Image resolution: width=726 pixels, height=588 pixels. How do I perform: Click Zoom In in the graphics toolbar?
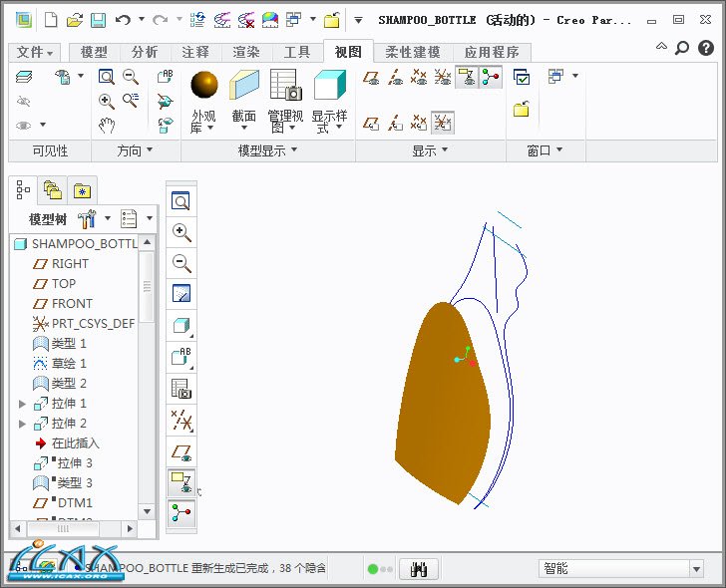[x=181, y=232]
